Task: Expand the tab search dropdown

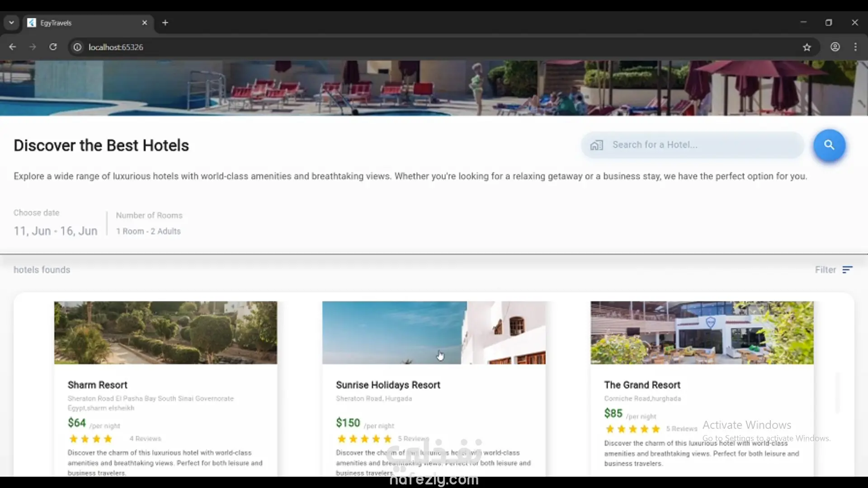Action: 11,23
